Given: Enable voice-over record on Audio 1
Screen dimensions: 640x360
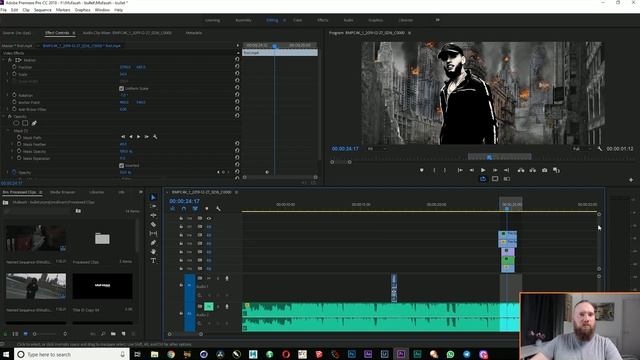Looking at the screenshot, I should point(227,278).
